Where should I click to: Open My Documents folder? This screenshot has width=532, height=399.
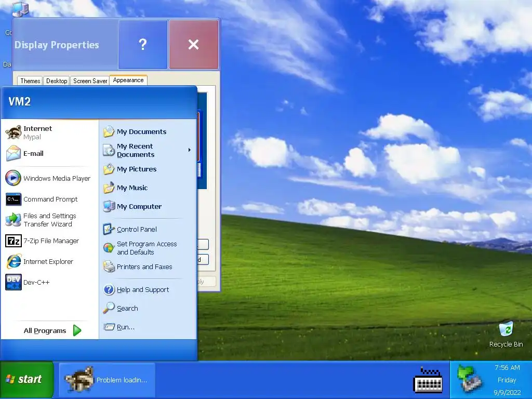click(x=148, y=131)
